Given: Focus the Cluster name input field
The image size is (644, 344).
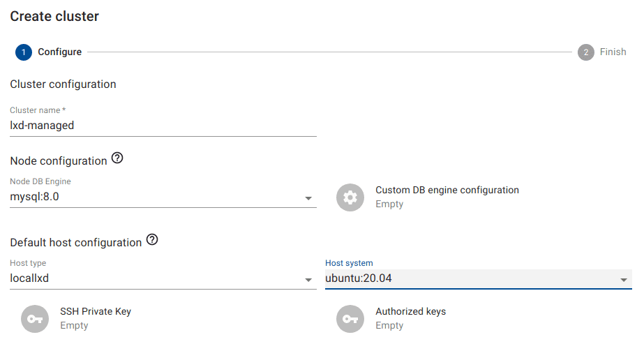Looking at the screenshot, I should tap(163, 126).
